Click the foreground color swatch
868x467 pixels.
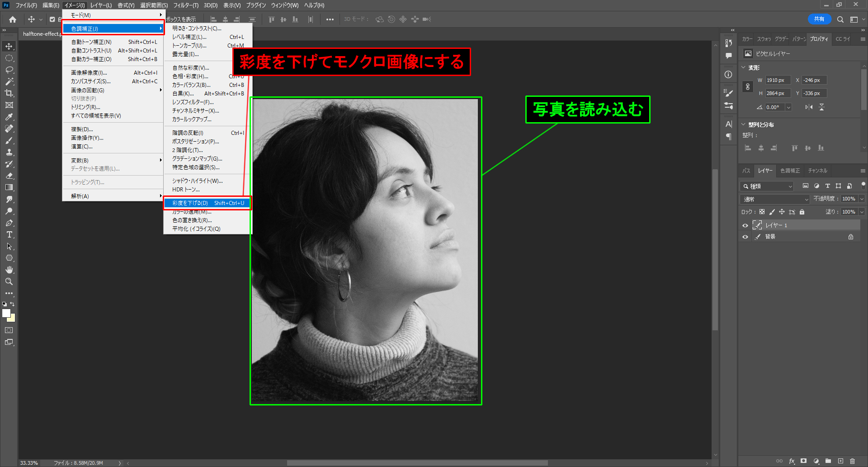[x=6, y=313]
